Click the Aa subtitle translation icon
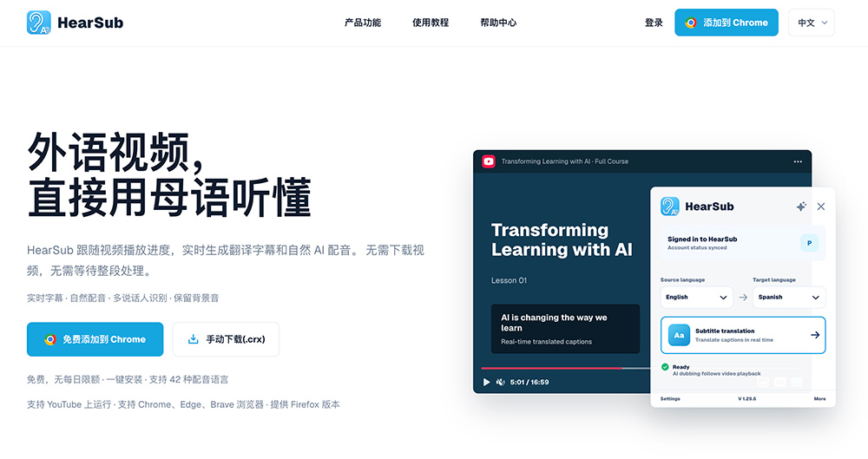Viewport: 868px width, 459px height. click(680, 335)
